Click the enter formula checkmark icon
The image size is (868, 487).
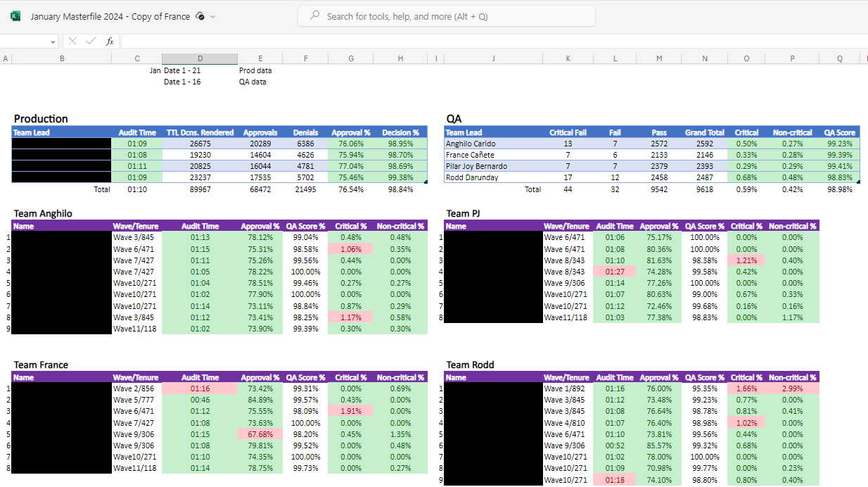(x=90, y=42)
